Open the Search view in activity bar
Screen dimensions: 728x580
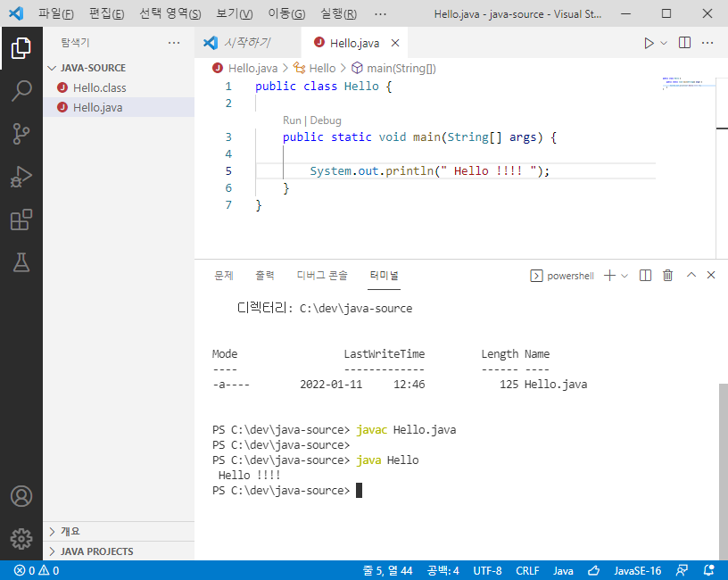[x=21, y=90]
